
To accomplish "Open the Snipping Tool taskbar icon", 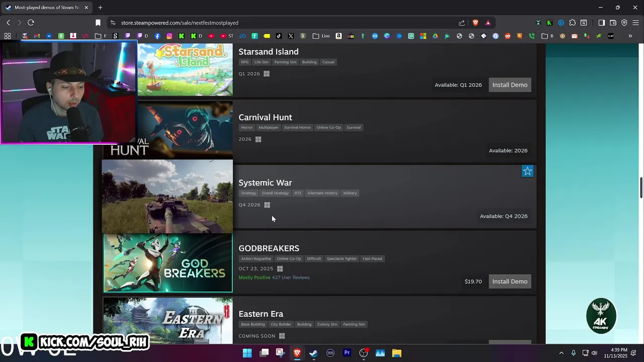I will tap(281, 353).
